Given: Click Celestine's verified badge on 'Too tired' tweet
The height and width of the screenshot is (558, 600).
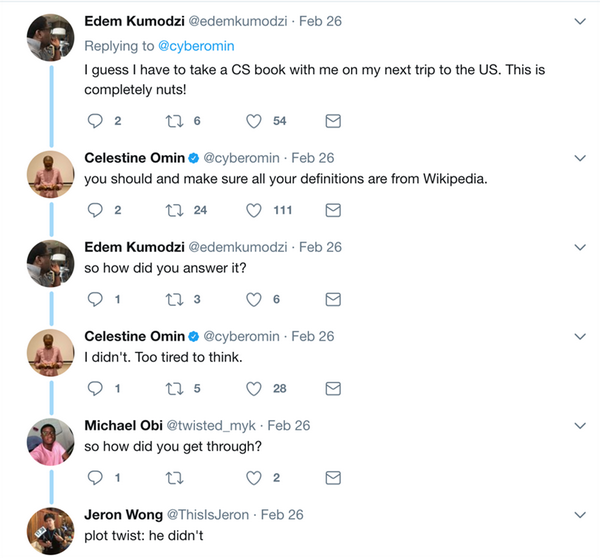Looking at the screenshot, I should (195, 336).
